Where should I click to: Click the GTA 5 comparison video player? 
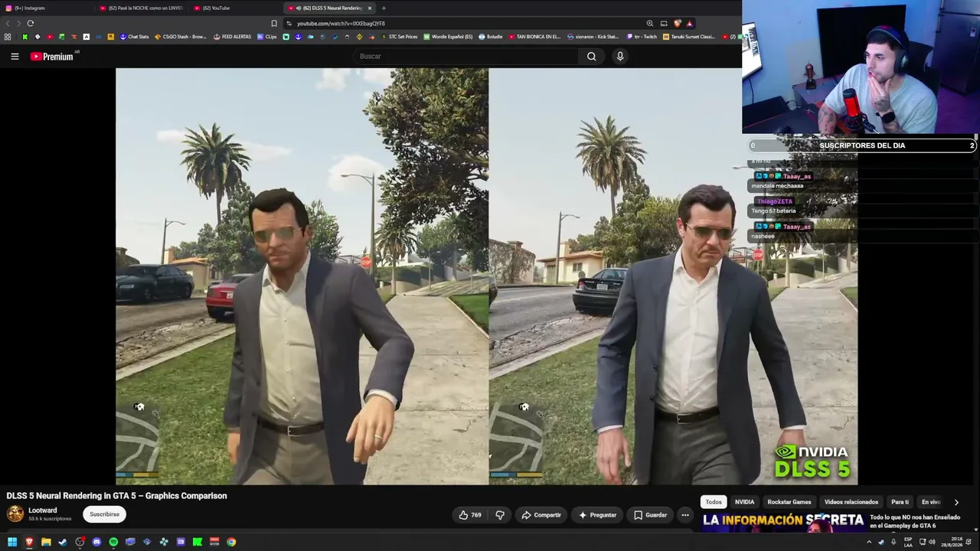[x=486, y=276]
